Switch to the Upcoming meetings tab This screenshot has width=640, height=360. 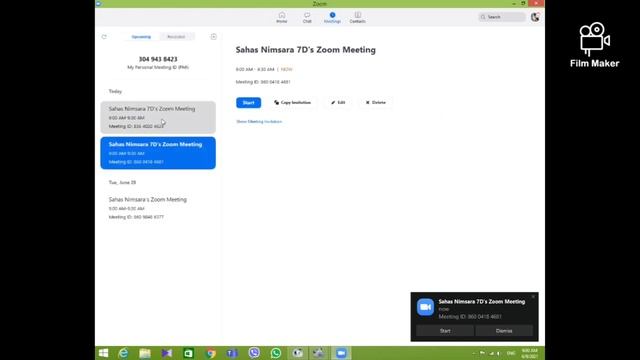[141, 37]
